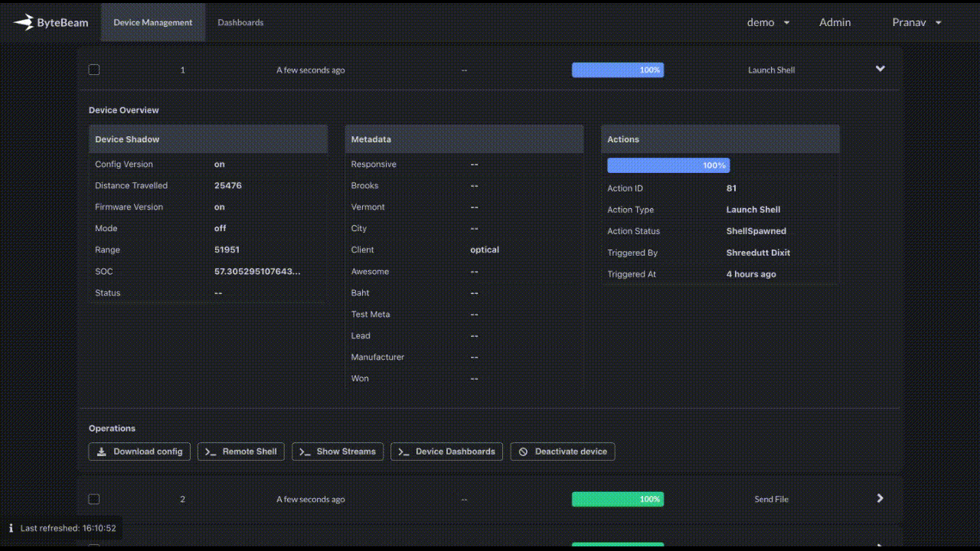Click the Show Streams button

(x=338, y=452)
